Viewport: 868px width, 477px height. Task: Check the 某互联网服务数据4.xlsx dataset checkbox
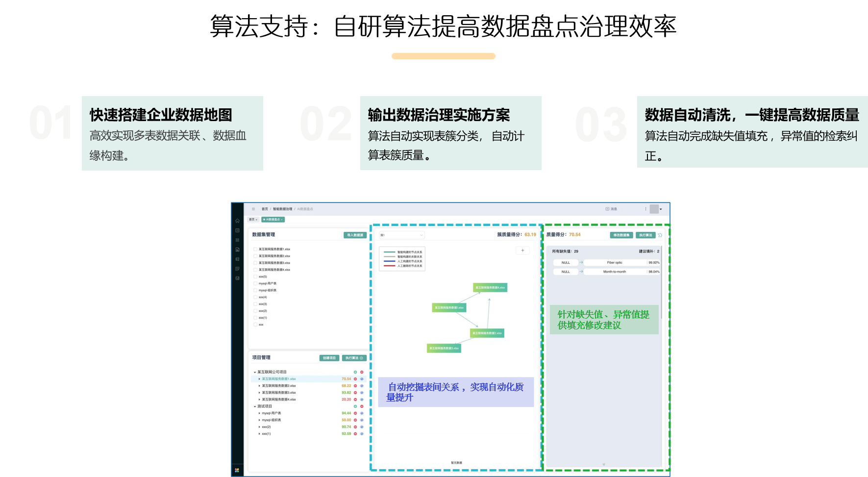pyautogui.click(x=255, y=270)
